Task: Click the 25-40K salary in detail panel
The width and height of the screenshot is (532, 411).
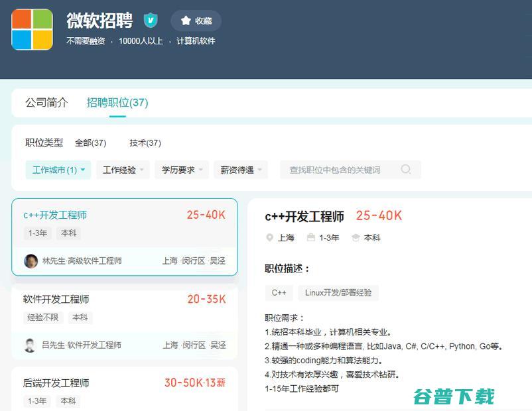Action: [x=379, y=215]
